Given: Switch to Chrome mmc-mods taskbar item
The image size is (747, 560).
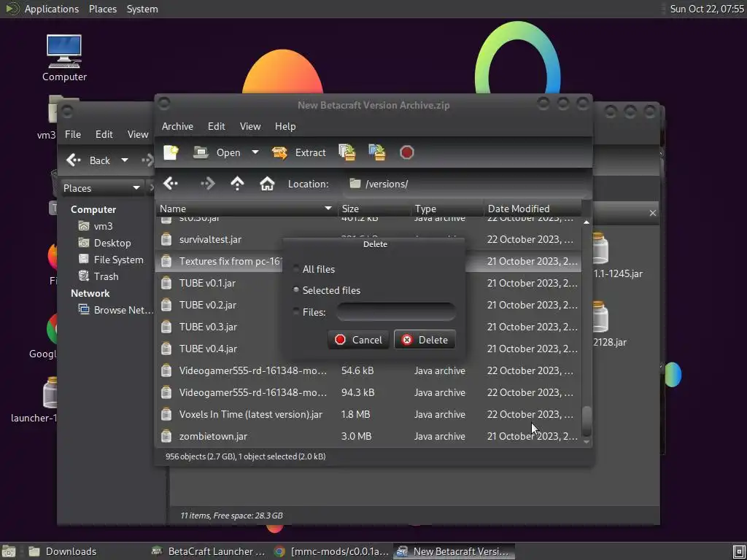Looking at the screenshot, I should pos(332,551).
